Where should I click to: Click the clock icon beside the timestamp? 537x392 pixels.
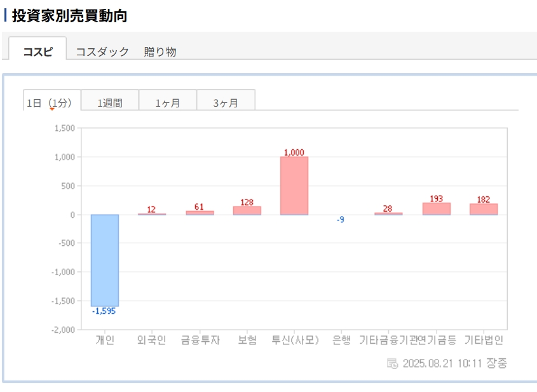(x=392, y=363)
